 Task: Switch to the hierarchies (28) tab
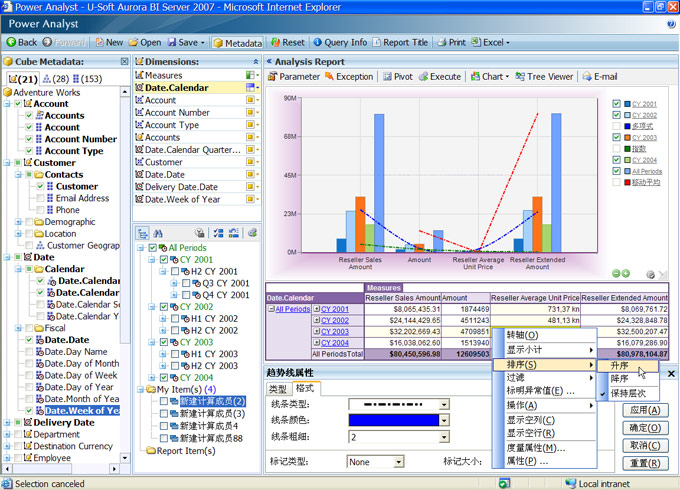point(56,79)
